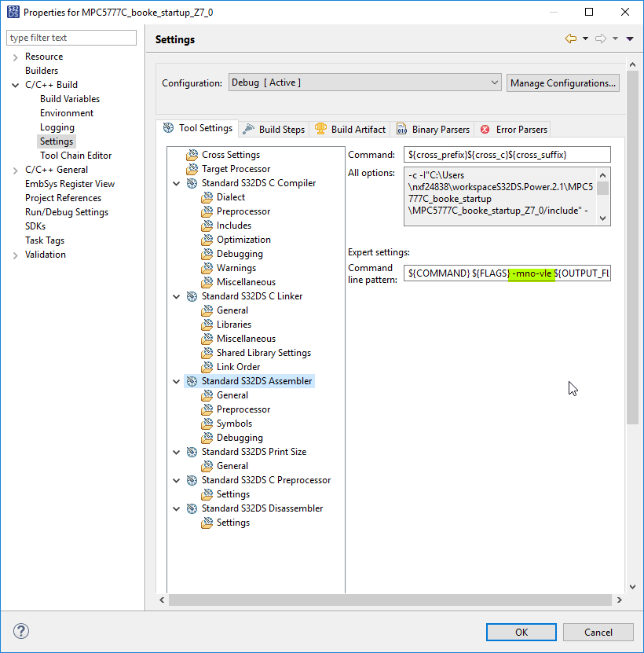
Task: Click the Cancel button
Action: (x=598, y=633)
